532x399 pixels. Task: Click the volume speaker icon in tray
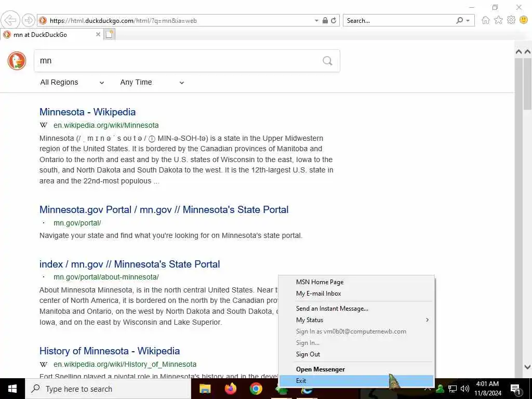tap(465, 389)
